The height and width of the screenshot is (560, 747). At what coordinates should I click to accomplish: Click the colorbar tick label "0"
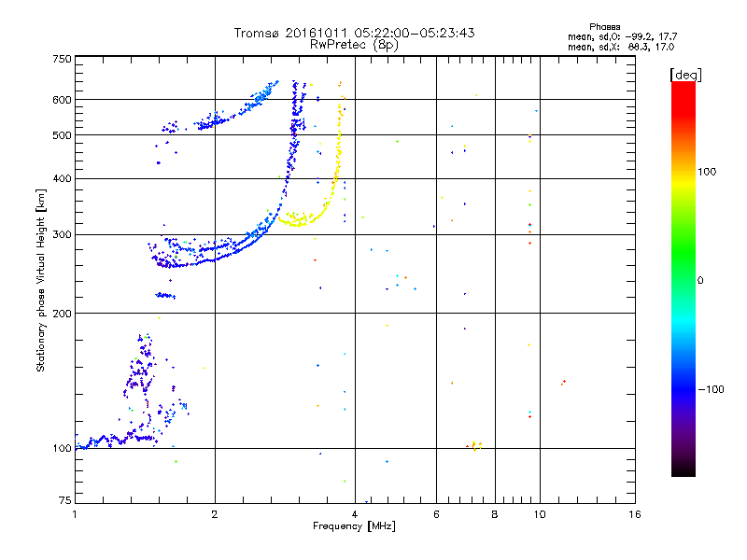tap(699, 280)
